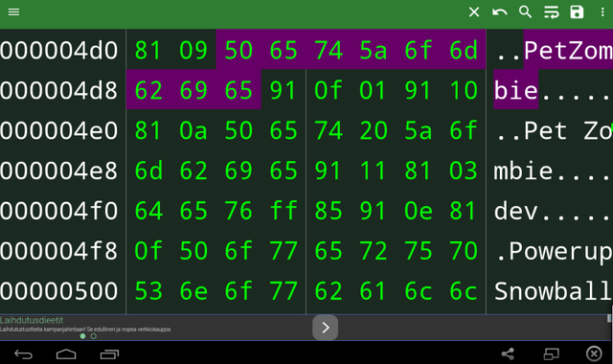This screenshot has width=613, height=364.
Task: Select hex byte 20 in row 000004e0
Action: click(x=374, y=130)
